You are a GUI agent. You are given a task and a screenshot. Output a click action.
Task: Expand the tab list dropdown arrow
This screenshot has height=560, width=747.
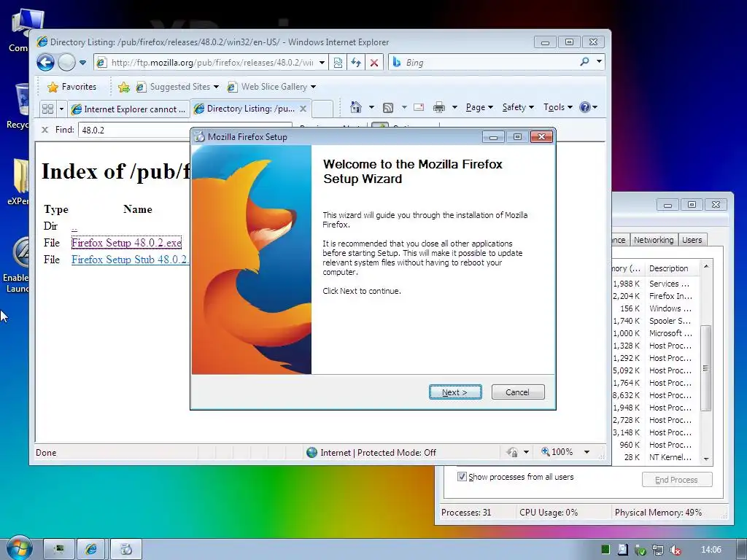tap(61, 109)
